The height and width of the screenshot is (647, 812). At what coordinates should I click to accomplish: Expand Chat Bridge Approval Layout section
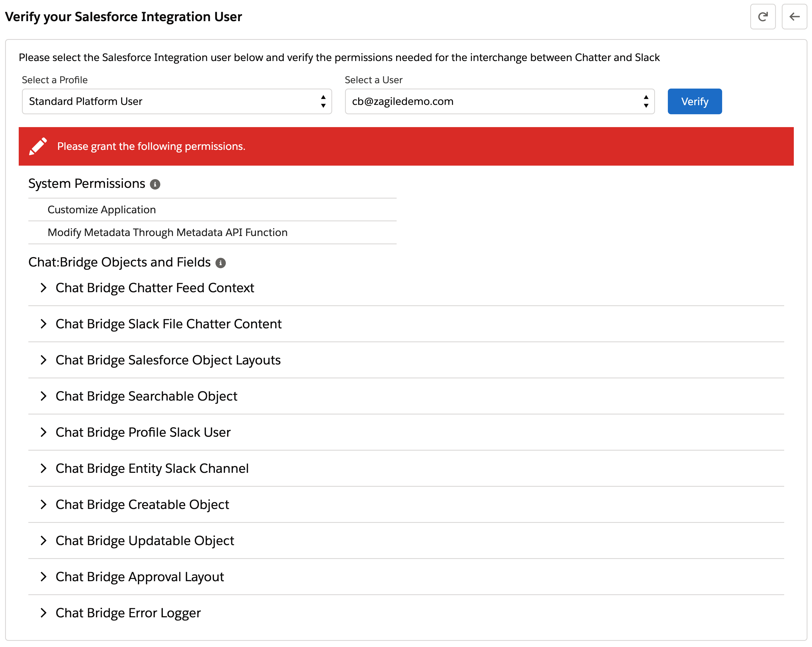tap(44, 577)
